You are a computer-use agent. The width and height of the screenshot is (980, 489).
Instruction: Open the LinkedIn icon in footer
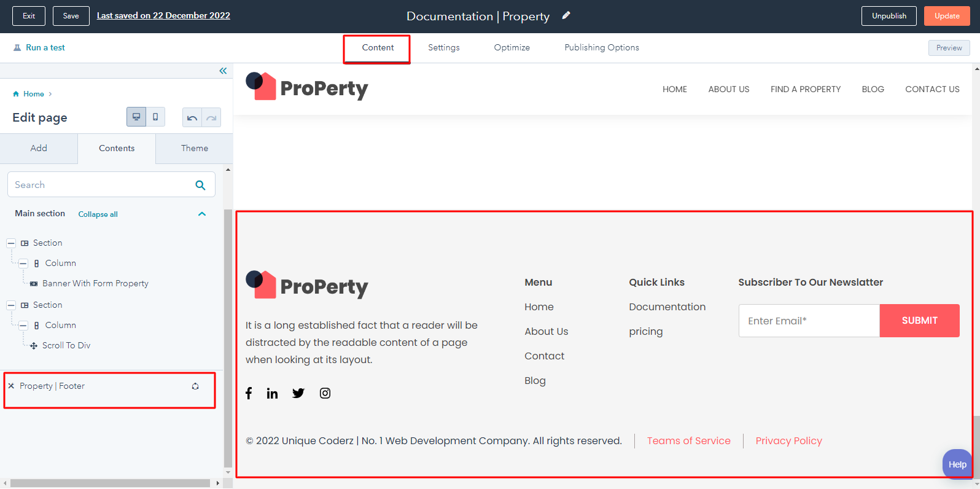(272, 393)
